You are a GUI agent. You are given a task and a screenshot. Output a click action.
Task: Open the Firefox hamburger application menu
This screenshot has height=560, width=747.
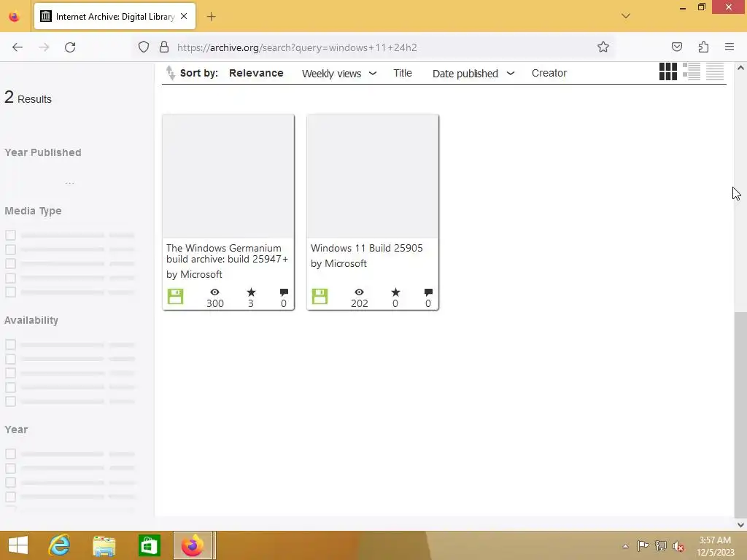point(729,47)
